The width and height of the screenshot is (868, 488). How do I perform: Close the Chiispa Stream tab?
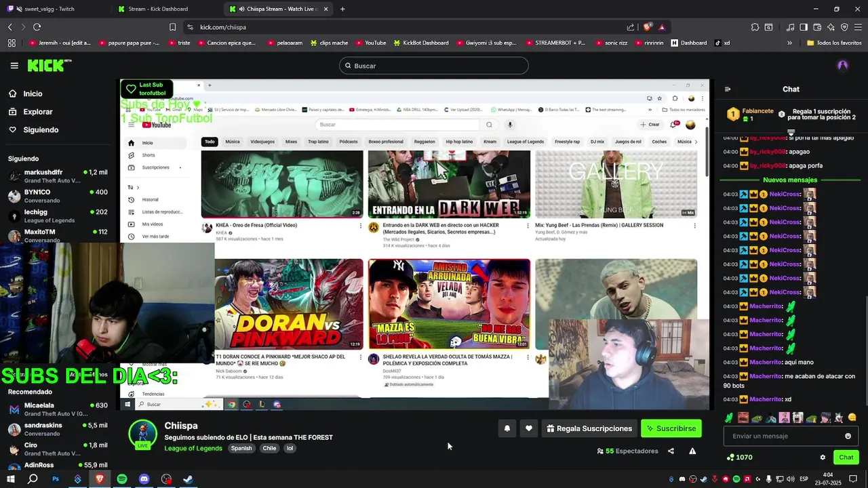(x=325, y=9)
